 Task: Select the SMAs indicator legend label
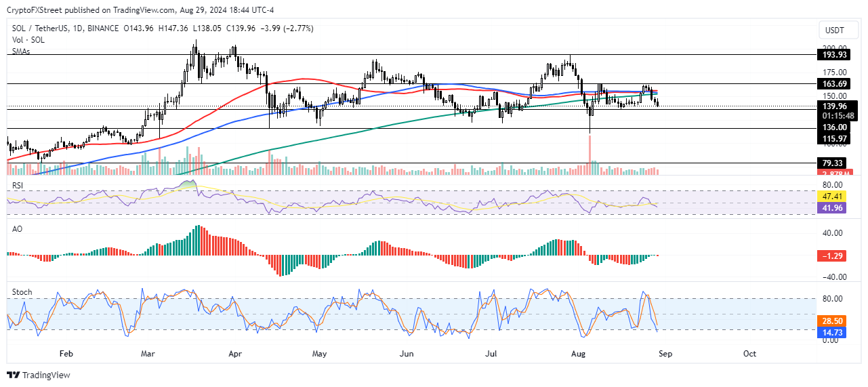21,52
